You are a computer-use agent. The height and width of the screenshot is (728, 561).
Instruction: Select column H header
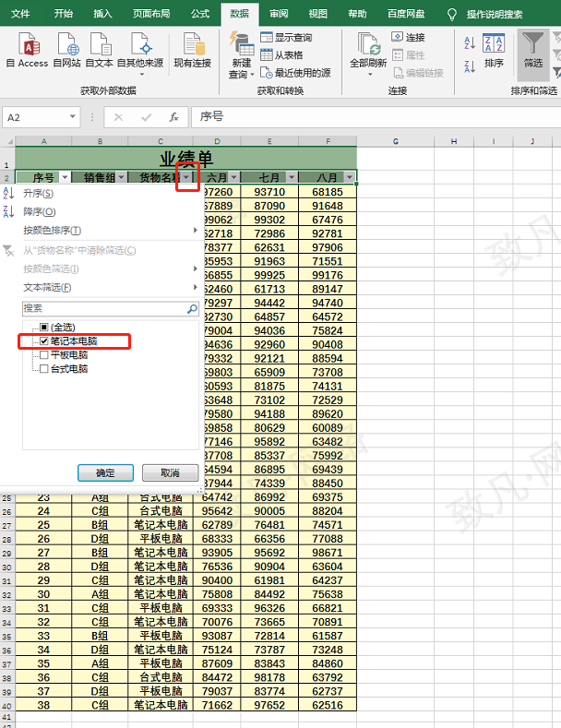point(454,141)
